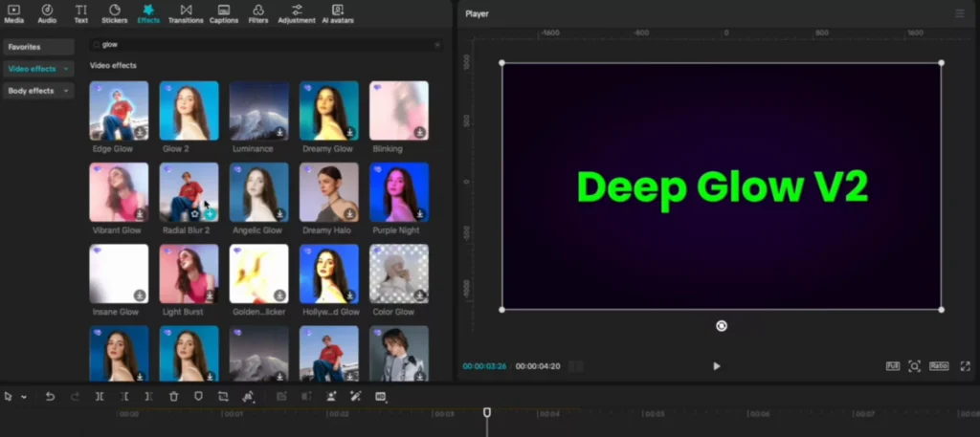Click the Ratio button in Player
The width and height of the screenshot is (980, 437).
(x=938, y=366)
